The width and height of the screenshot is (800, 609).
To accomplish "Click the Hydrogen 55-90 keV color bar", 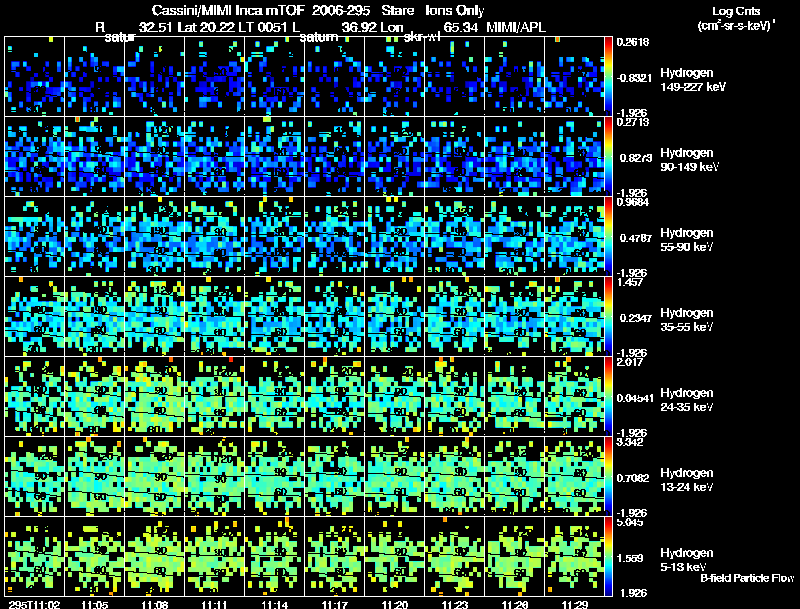I will click(x=608, y=237).
